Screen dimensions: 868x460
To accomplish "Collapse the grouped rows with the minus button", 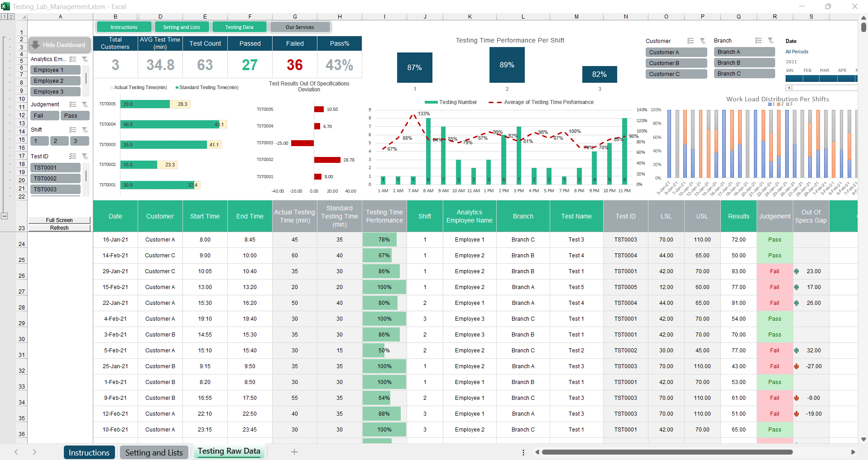I will tap(5, 216).
